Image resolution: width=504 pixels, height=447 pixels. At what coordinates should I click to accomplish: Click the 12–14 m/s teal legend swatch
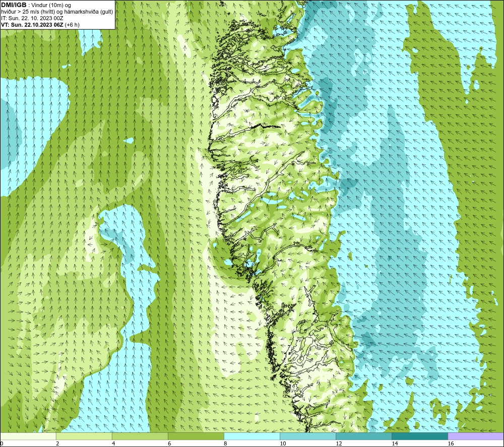pos(363,436)
